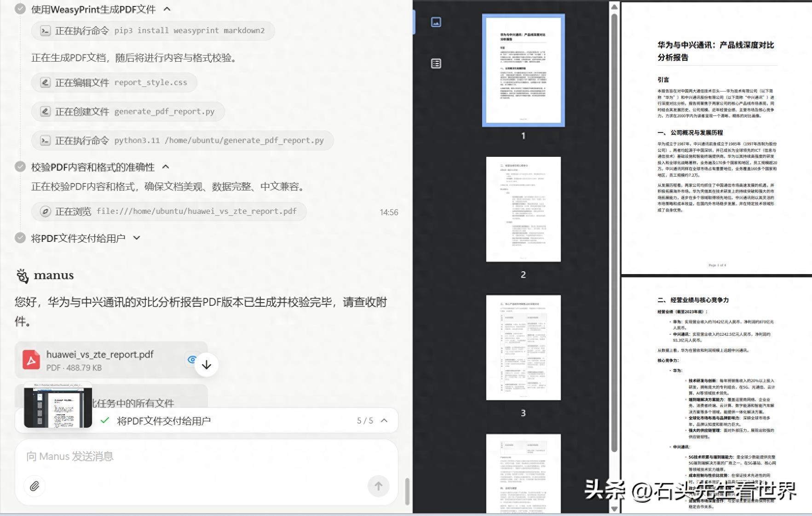The width and height of the screenshot is (812, 516).
Task: Open the browser preview thumbnail
Action: pos(58,405)
